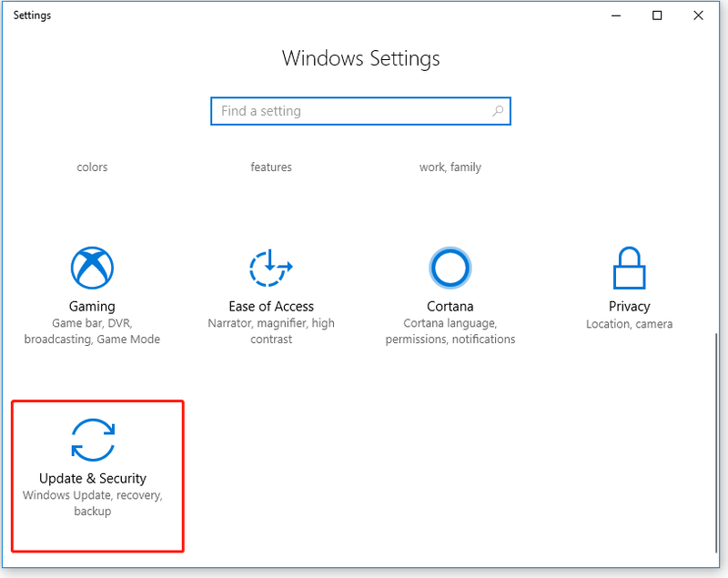
Task: Click the Cortana circle icon
Action: 450,268
